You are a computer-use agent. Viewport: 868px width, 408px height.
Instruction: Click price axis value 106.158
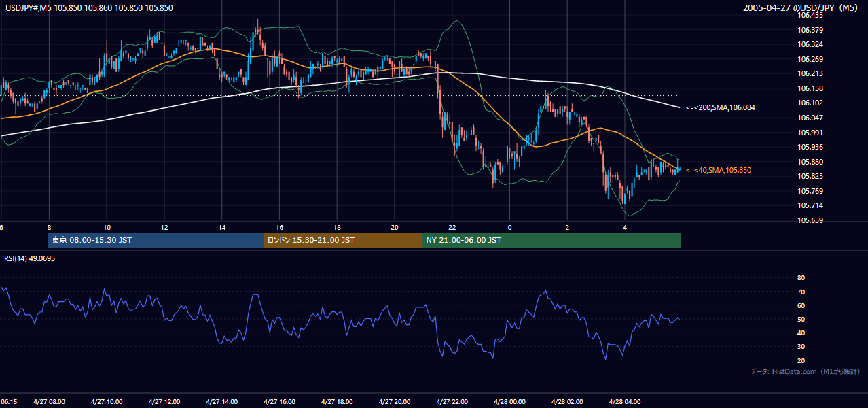pyautogui.click(x=810, y=88)
